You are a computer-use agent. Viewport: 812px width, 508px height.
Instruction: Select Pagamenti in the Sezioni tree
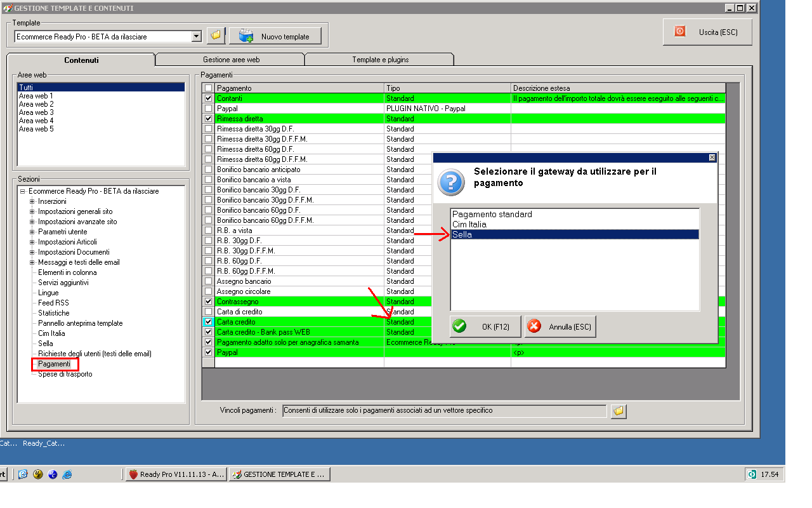[x=55, y=364]
